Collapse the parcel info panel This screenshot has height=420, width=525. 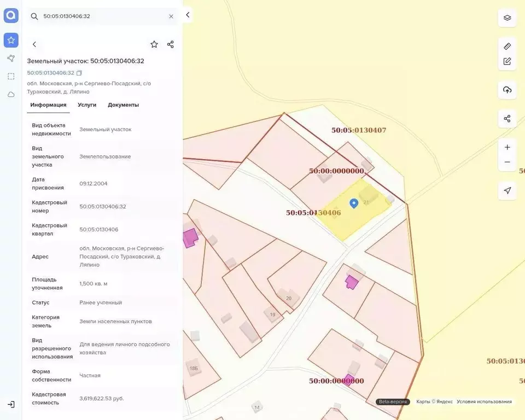[188, 15]
